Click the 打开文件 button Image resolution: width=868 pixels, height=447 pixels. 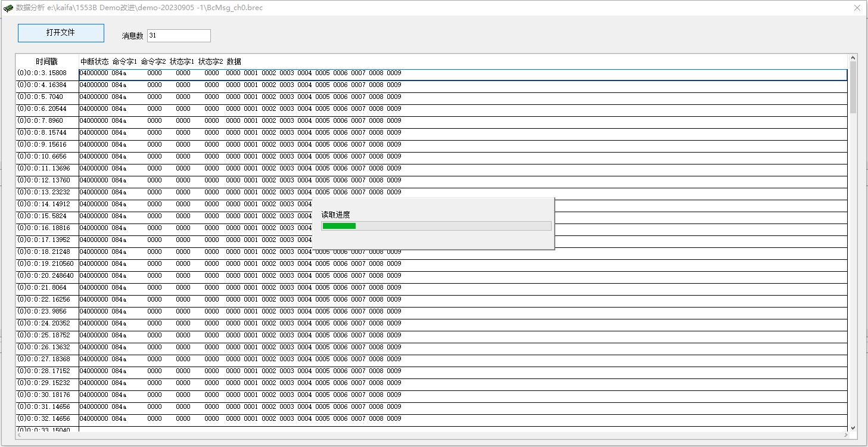(x=61, y=33)
